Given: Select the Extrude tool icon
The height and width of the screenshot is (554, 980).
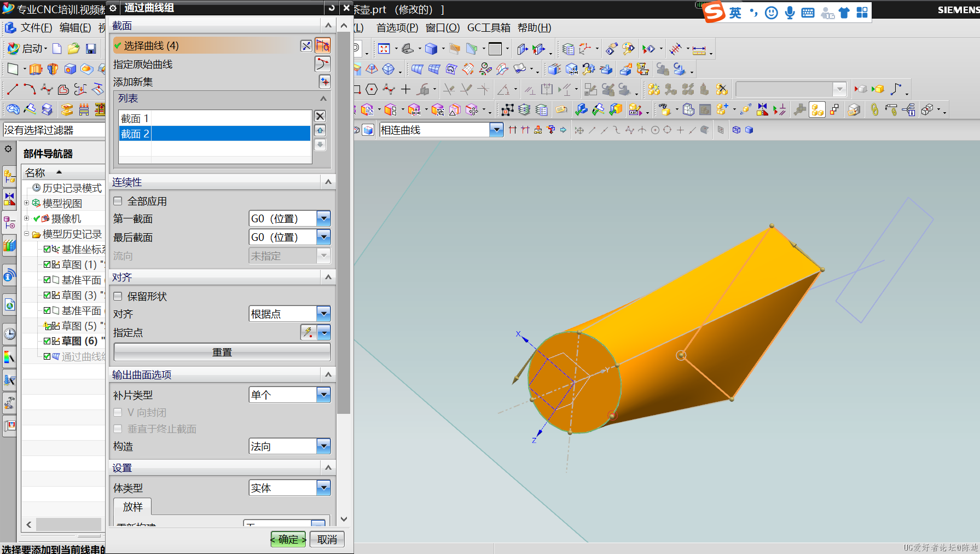Looking at the screenshot, I should (x=36, y=69).
